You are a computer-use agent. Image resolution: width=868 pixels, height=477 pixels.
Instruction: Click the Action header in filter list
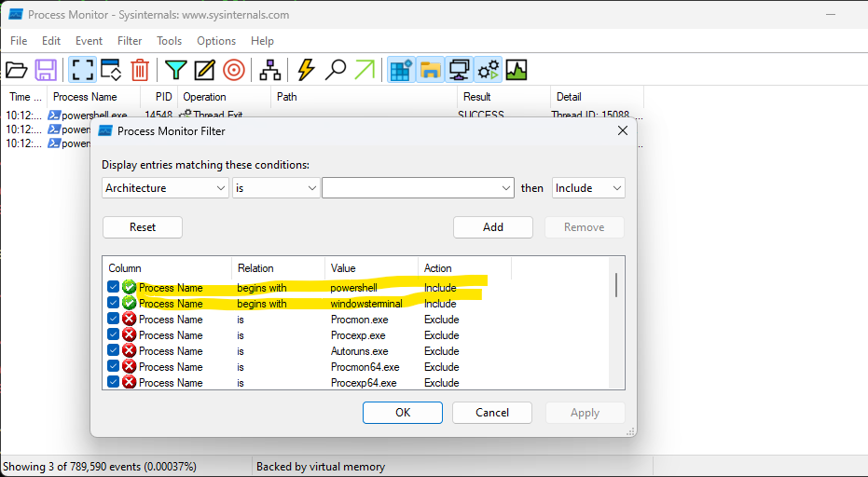(464, 267)
